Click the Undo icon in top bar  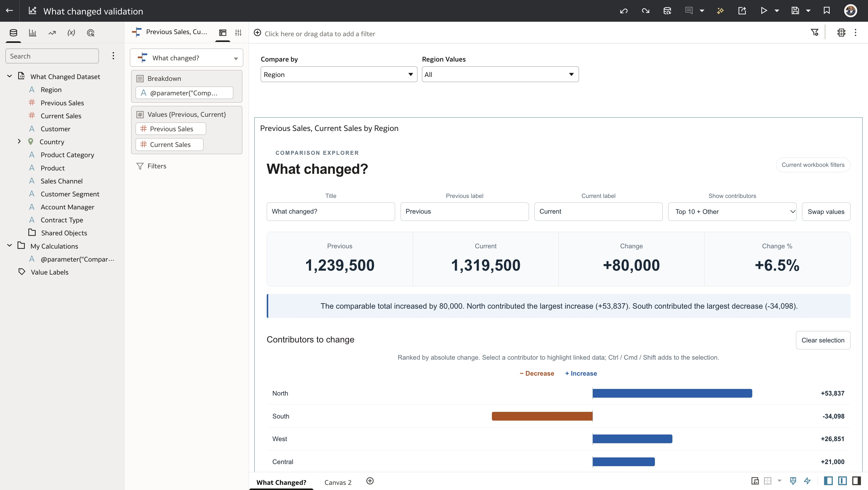[x=624, y=11]
